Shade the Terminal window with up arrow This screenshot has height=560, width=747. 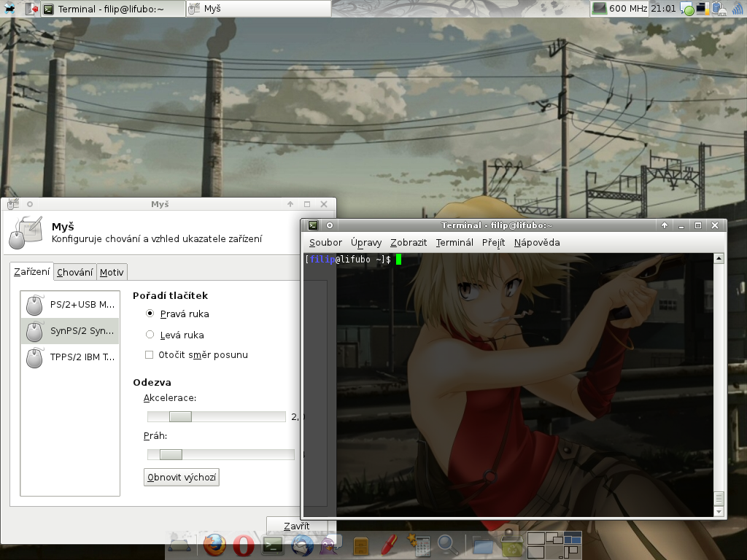click(x=665, y=225)
